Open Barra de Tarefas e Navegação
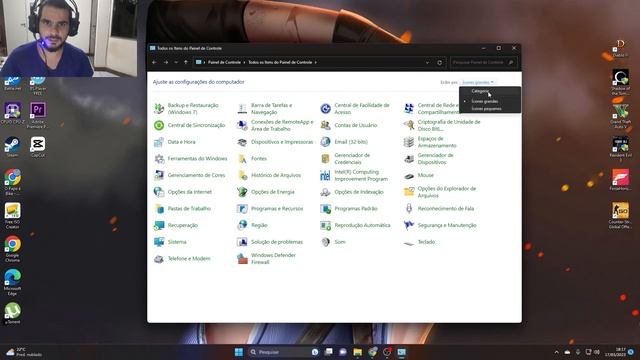The width and height of the screenshot is (640, 360). tap(265, 109)
